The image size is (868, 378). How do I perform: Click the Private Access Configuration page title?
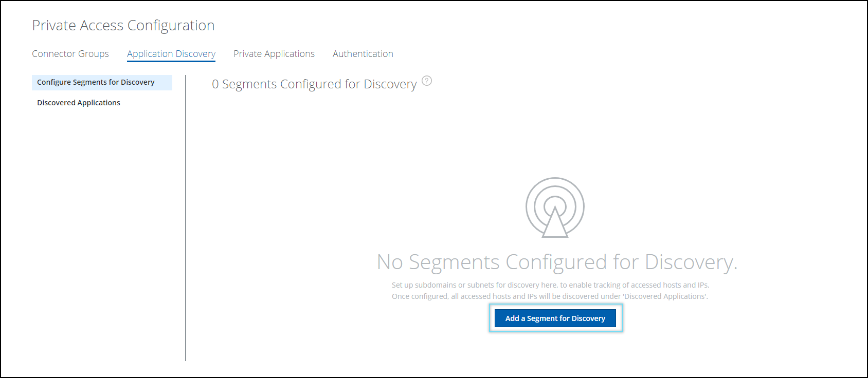click(123, 25)
